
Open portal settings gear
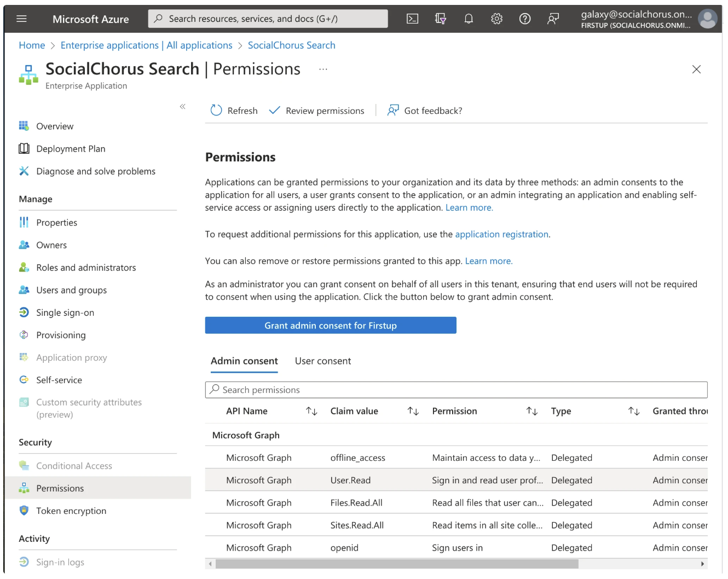click(496, 19)
